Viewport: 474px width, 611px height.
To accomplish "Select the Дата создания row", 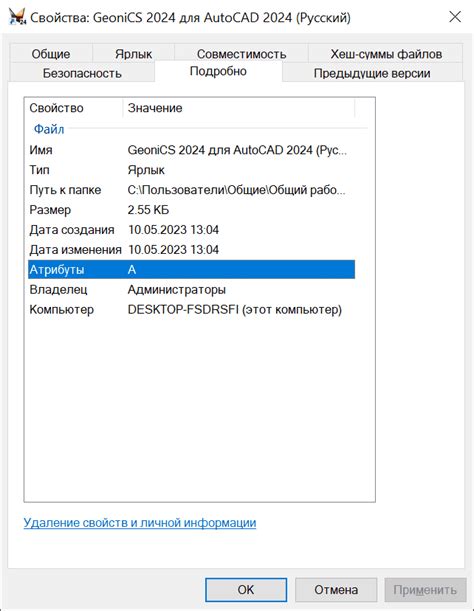I will click(191, 230).
